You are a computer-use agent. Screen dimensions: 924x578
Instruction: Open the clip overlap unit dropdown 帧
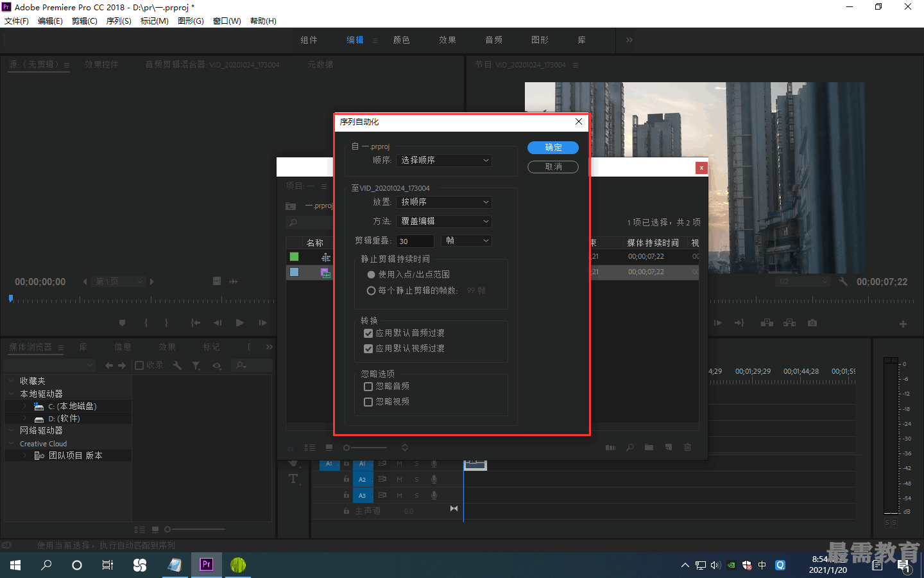click(466, 240)
